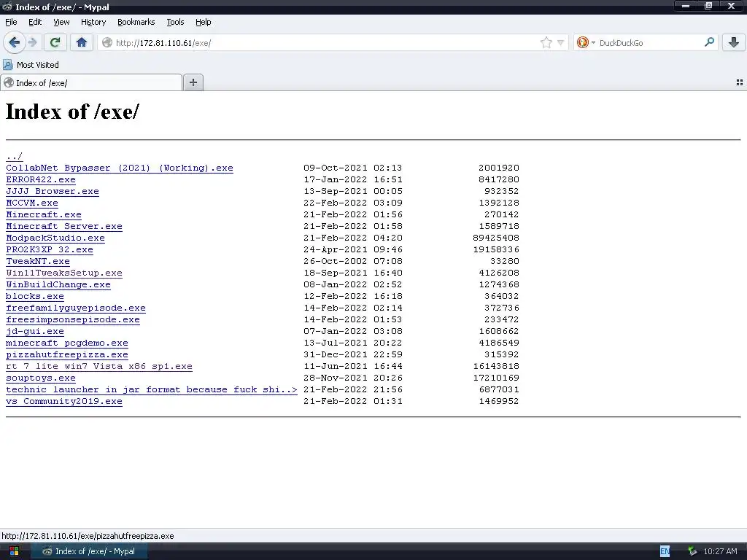Click the Forward arrow button
This screenshot has height=560, width=747.
(x=33, y=43)
